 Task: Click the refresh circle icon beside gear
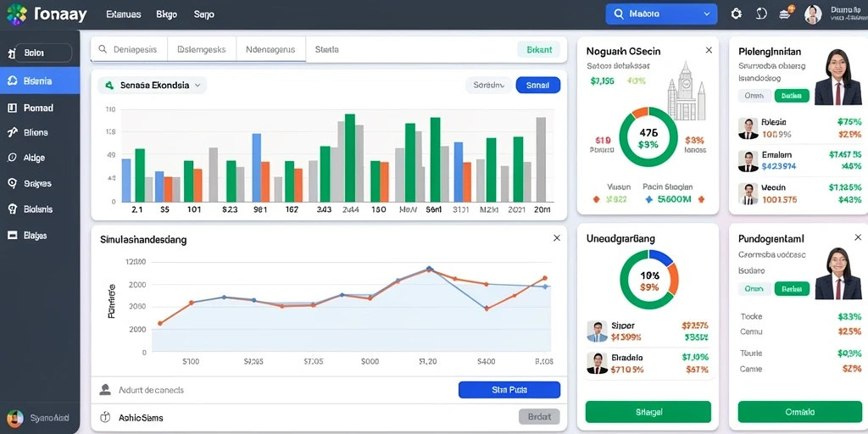762,14
